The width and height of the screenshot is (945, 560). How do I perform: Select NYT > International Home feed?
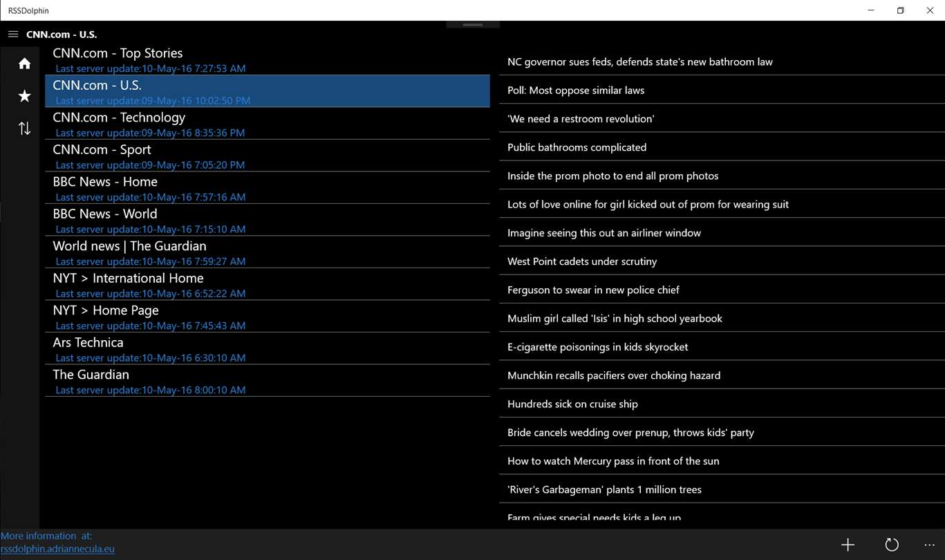click(x=268, y=284)
